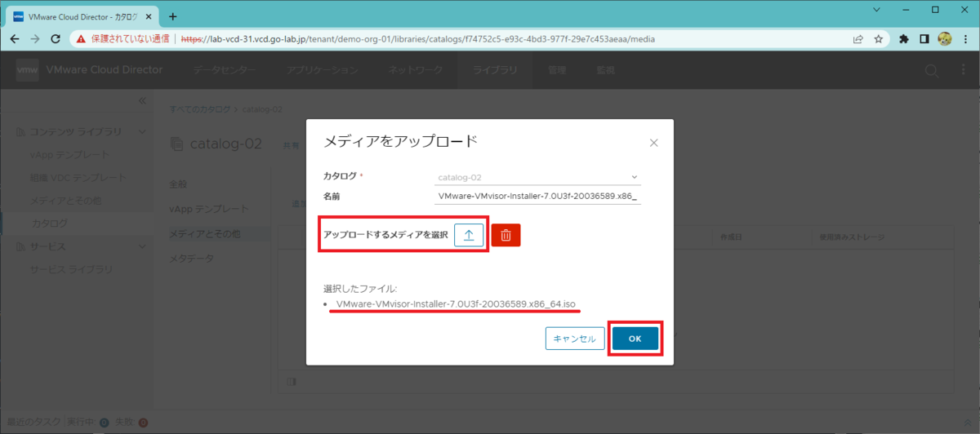Screen dimensions: 980x434
Task: Open the browser profile avatar
Action: pos(945,38)
